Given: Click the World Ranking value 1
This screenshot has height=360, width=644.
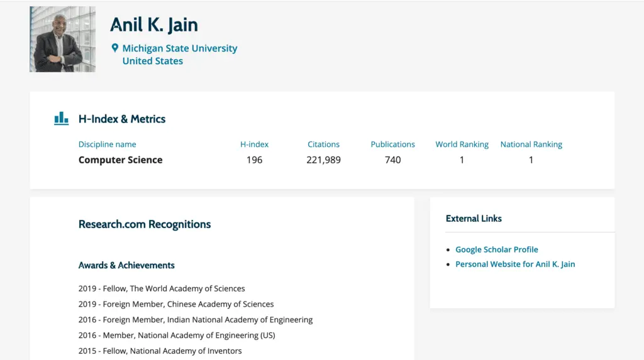Looking at the screenshot, I should pos(462,160).
